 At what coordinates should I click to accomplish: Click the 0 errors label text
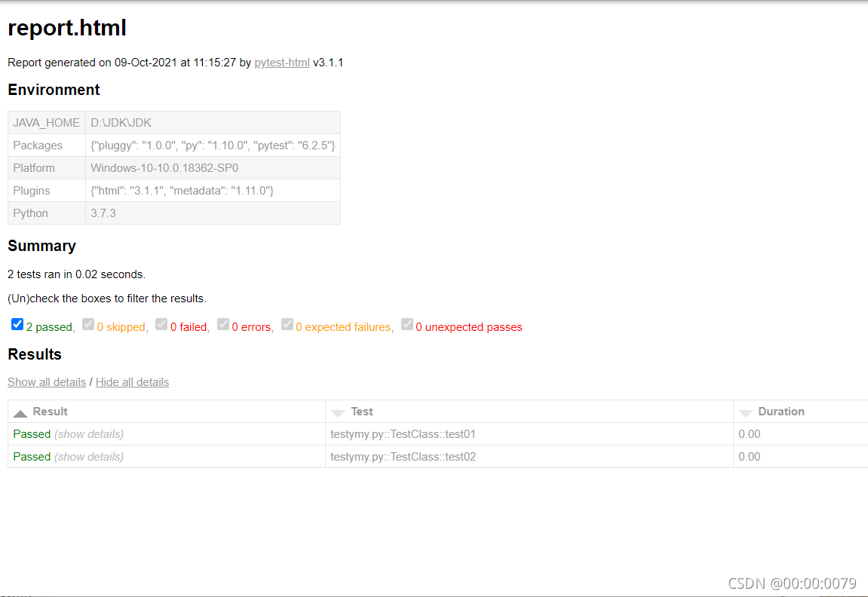coord(251,327)
